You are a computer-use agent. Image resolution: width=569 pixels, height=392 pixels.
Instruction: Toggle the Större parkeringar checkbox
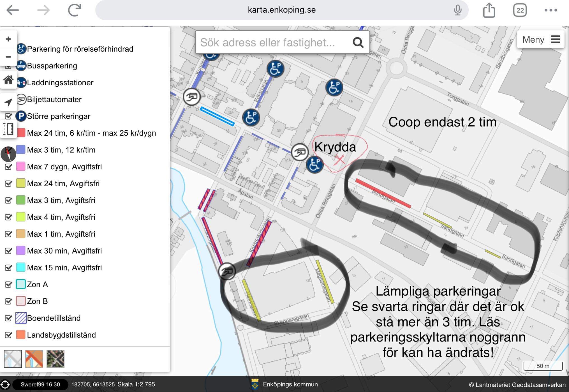click(x=9, y=116)
